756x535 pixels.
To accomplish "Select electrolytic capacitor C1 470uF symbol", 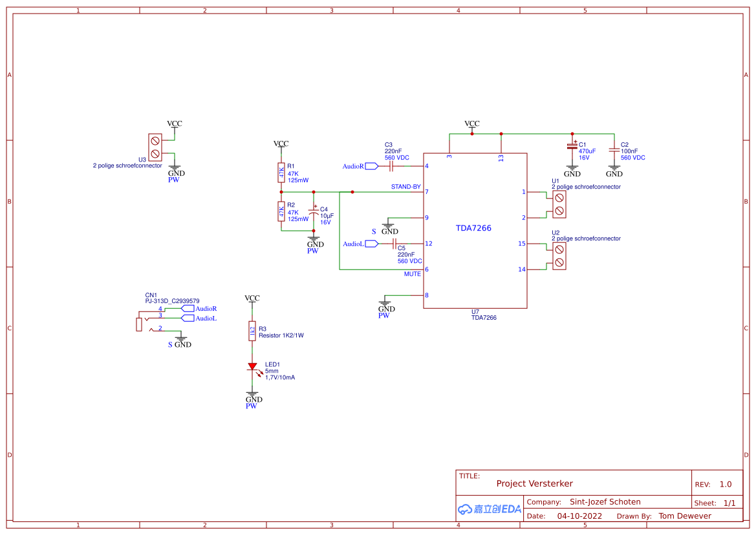I will [x=572, y=147].
